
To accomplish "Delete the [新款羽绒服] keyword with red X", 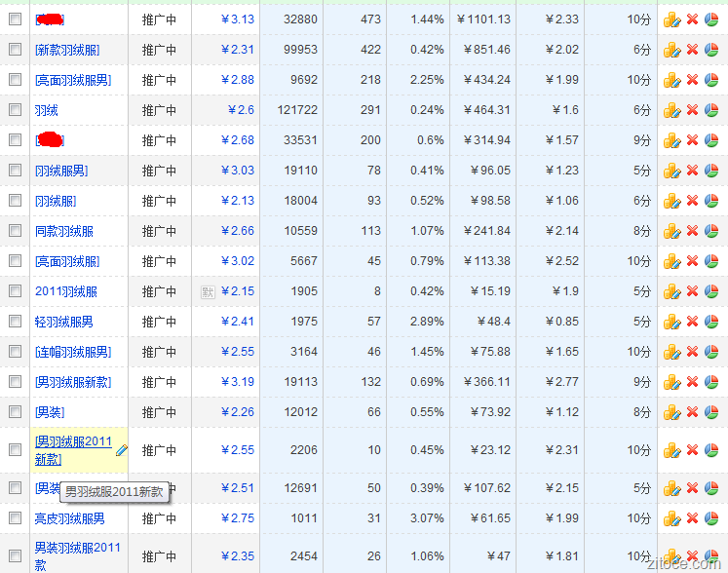I will [x=692, y=50].
